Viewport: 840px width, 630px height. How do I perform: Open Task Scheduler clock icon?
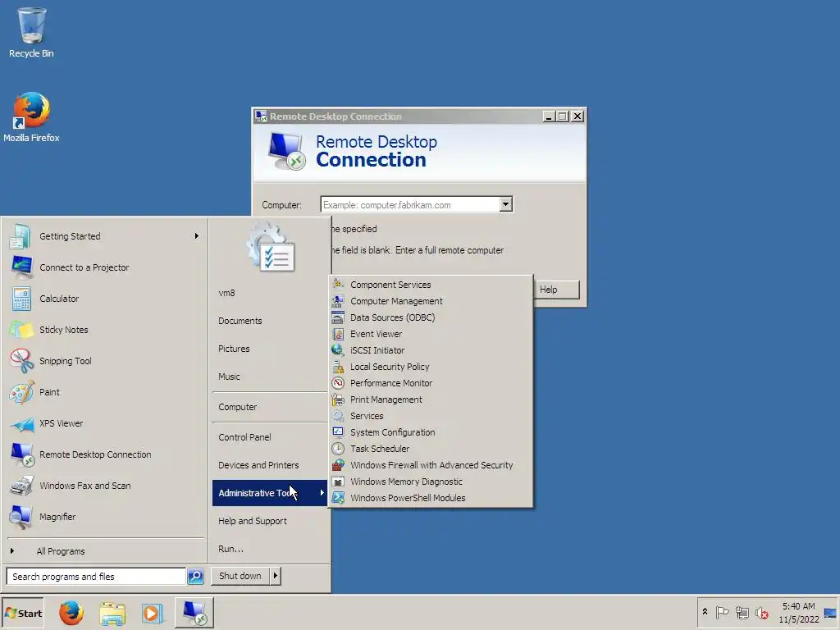pos(337,449)
